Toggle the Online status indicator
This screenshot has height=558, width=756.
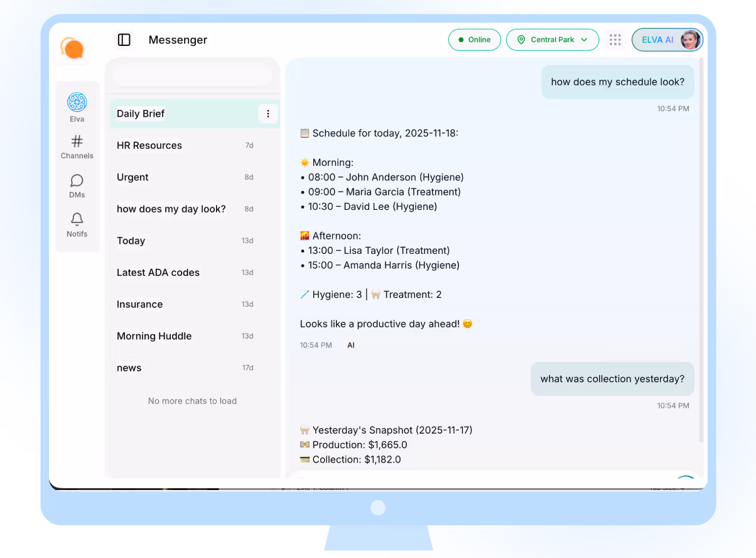[474, 39]
